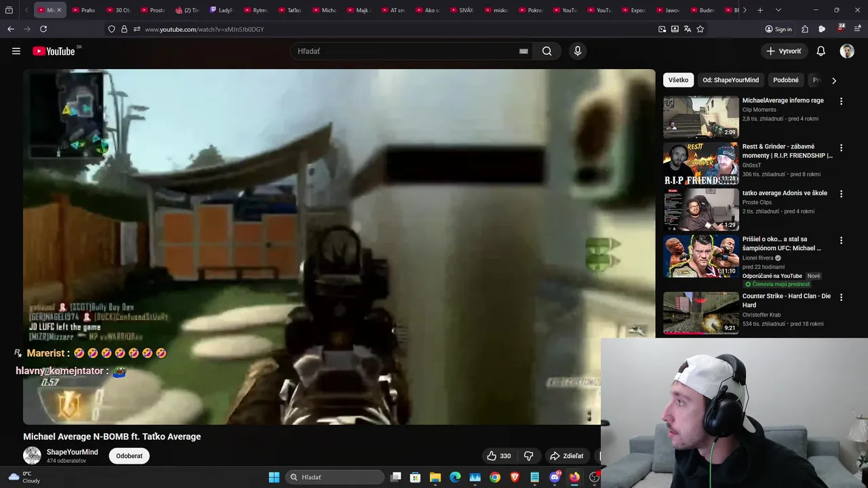Open the Prišiel o oko UFC thumbnail

(x=701, y=256)
